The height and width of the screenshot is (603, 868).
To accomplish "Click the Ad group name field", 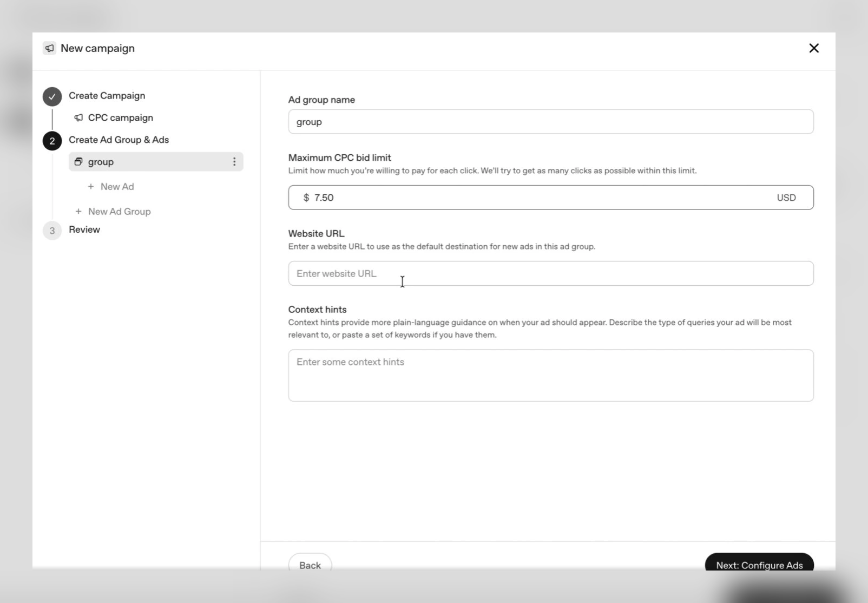I will 551,122.
